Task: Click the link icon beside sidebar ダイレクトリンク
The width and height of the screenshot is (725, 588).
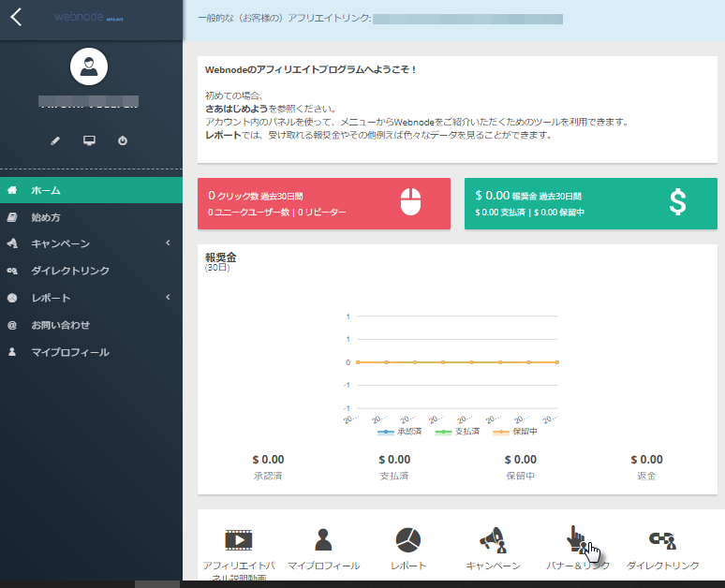Action: tap(12, 271)
